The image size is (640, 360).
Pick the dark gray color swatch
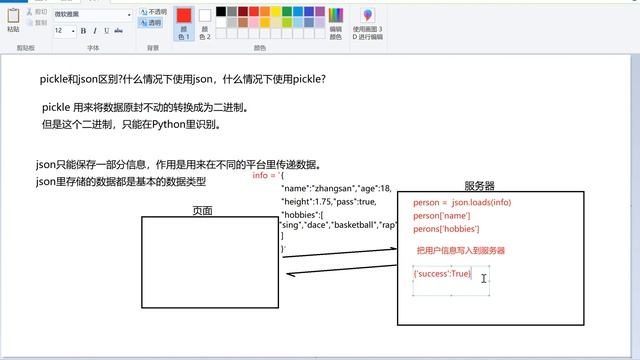pyautogui.click(x=232, y=11)
